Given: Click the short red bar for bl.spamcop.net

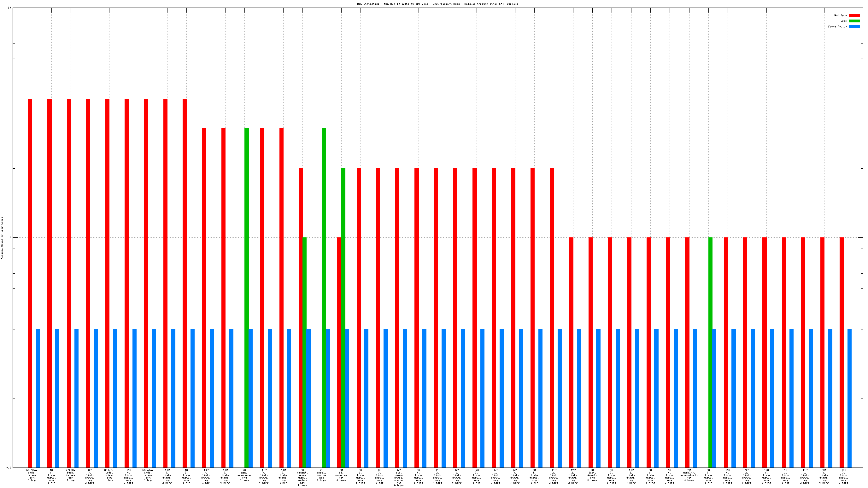Looking at the screenshot, I should 339,352.
